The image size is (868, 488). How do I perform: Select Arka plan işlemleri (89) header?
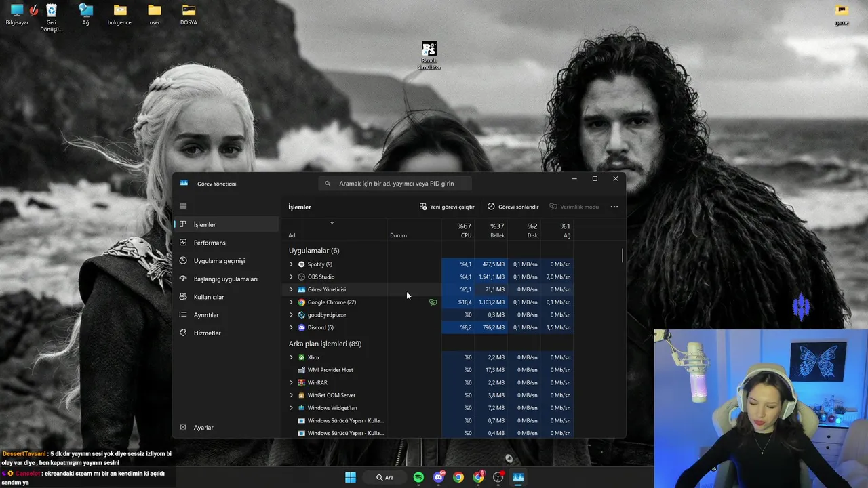(x=325, y=344)
